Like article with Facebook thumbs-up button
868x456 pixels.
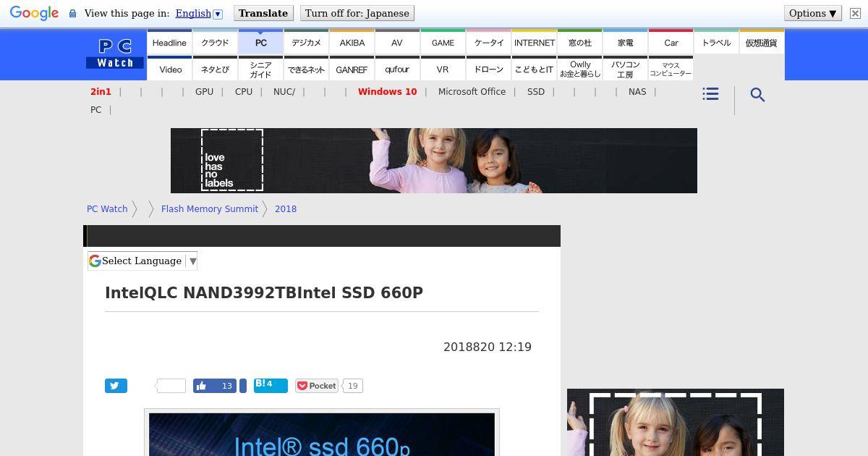(x=215, y=386)
